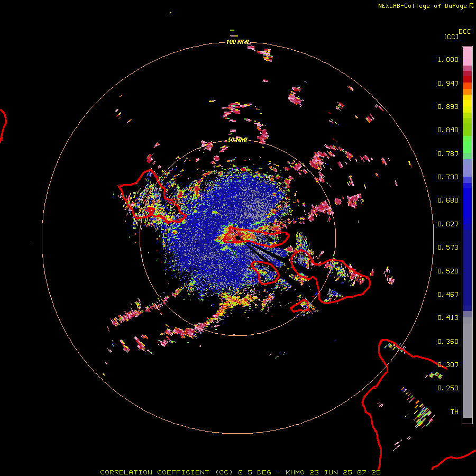This screenshot has height=476, width=476.
Task: Click the black radar site dot at center
Action: click(x=237, y=237)
